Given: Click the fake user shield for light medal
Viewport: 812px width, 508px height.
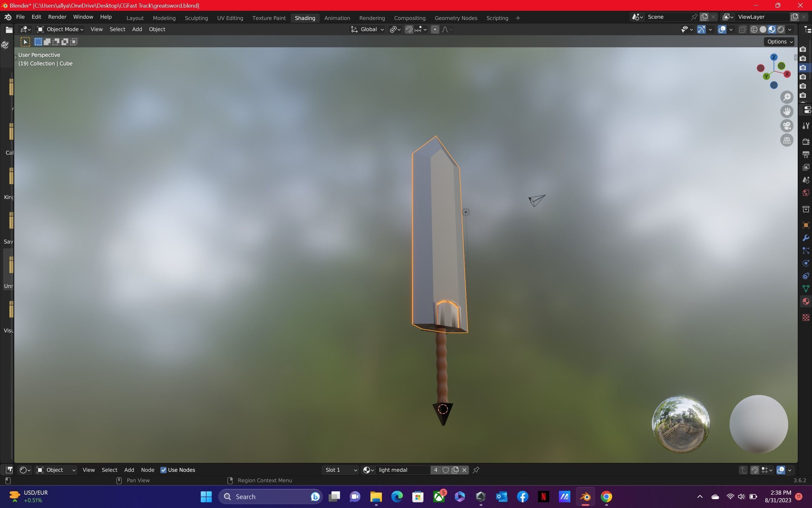Looking at the screenshot, I should pyautogui.click(x=446, y=470).
